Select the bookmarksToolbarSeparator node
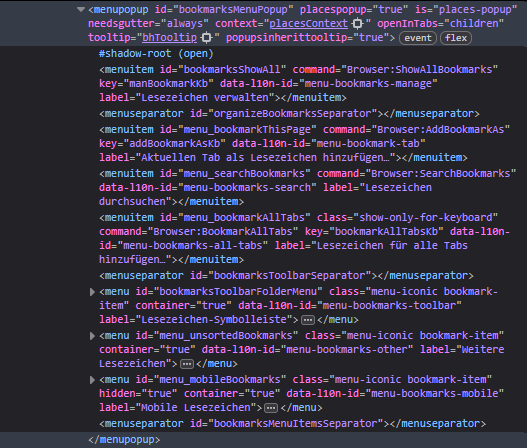Viewport: 527px width, 448px height. 286,276
